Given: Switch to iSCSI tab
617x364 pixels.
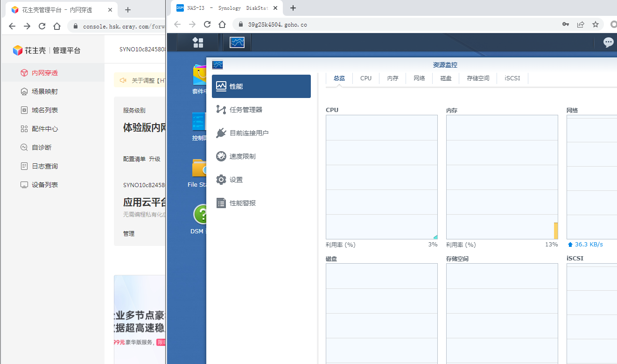Looking at the screenshot, I should (512, 78).
